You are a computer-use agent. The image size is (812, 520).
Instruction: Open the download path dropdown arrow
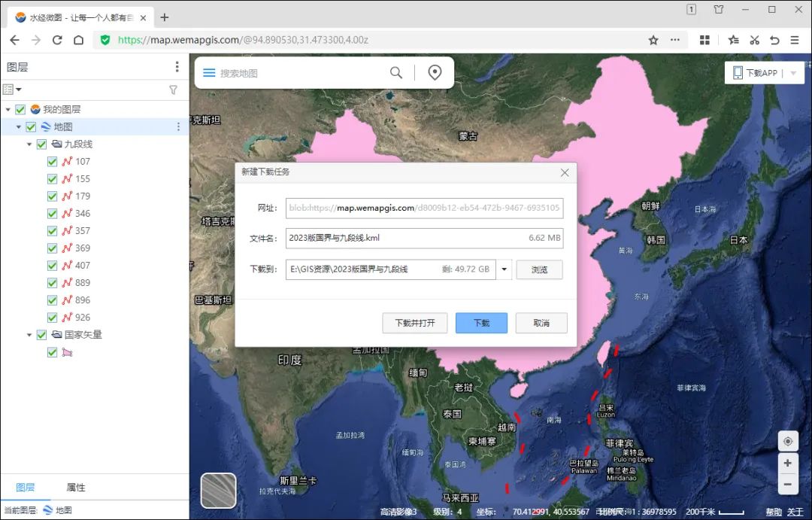pos(504,269)
